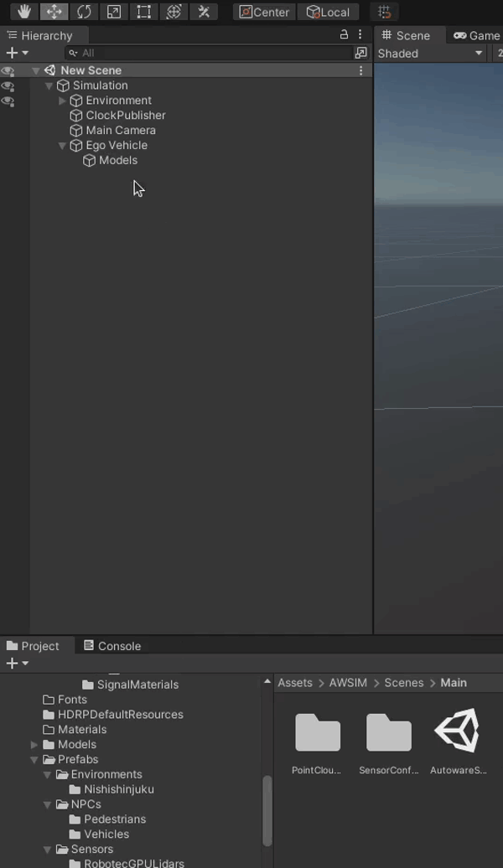Toggle grid snapping icon
Screen dimensions: 503x868
[x=384, y=12]
